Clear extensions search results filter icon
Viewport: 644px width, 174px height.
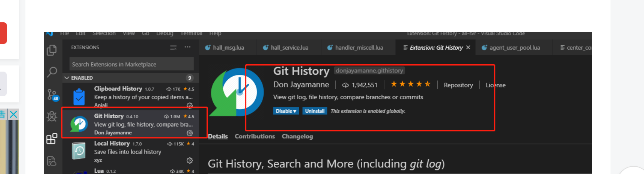[x=174, y=47]
